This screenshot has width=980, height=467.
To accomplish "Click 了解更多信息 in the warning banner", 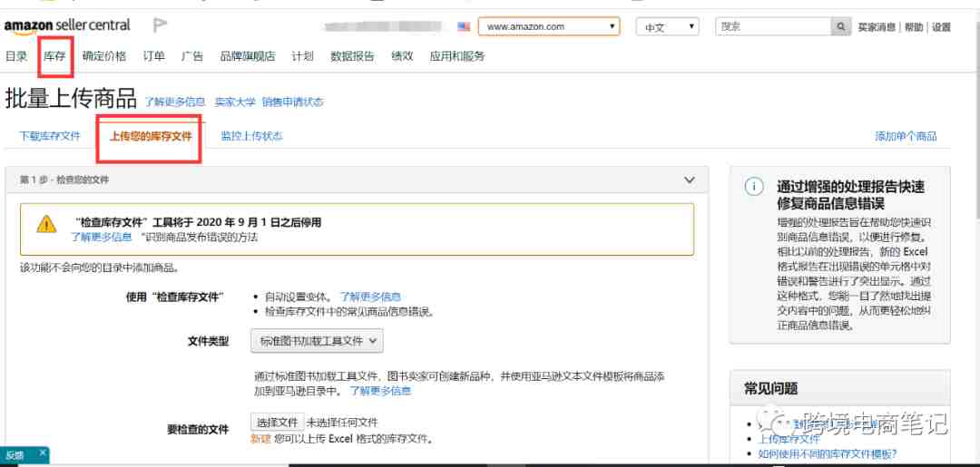I will click(x=102, y=238).
